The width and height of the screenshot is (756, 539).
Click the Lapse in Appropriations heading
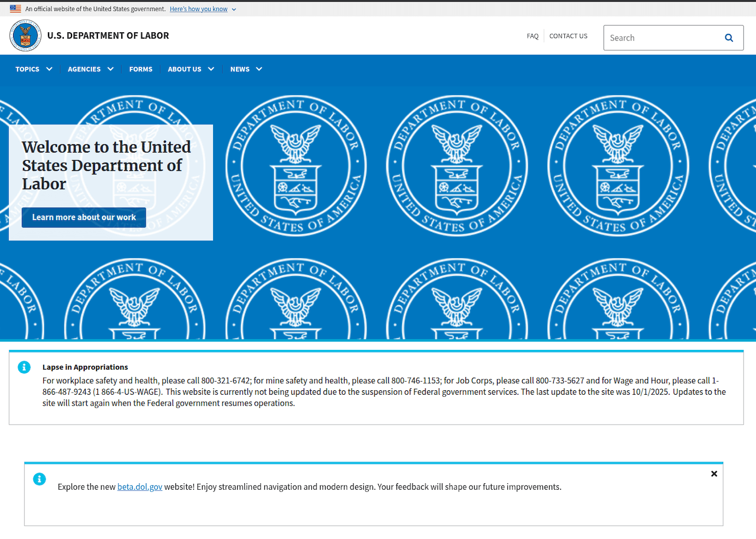point(85,367)
